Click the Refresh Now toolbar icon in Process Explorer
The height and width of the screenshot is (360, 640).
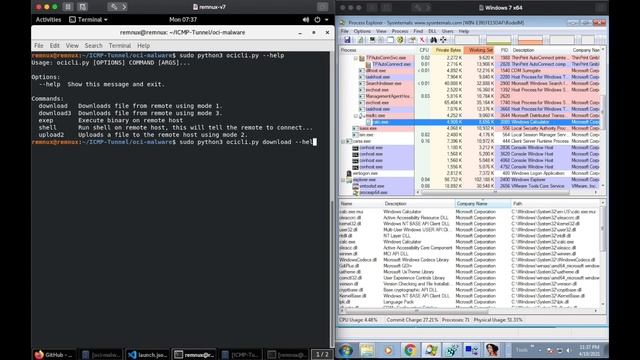(361, 40)
